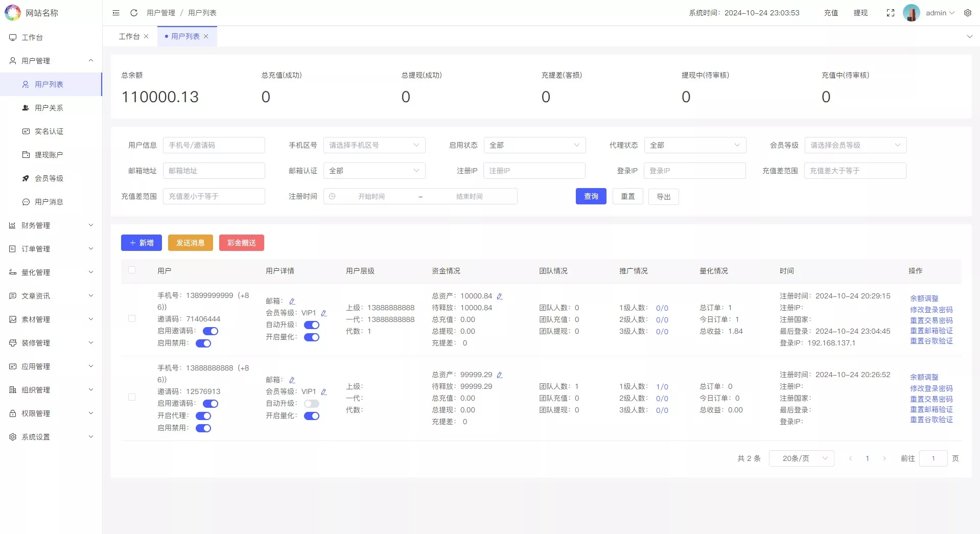The height and width of the screenshot is (534, 980).
Task: Open 用户消息 from the sidebar
Action: tap(49, 202)
